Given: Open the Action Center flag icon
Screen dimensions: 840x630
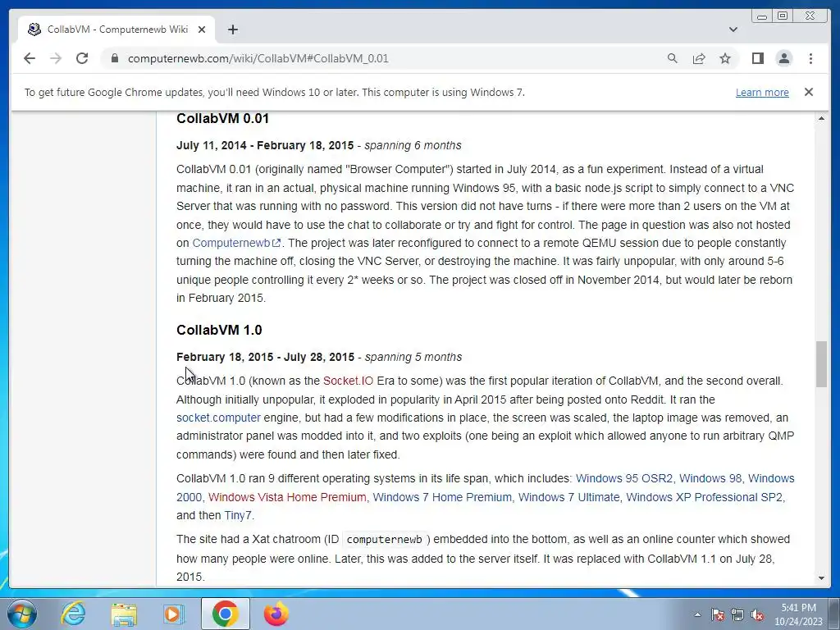Looking at the screenshot, I should (717, 614).
